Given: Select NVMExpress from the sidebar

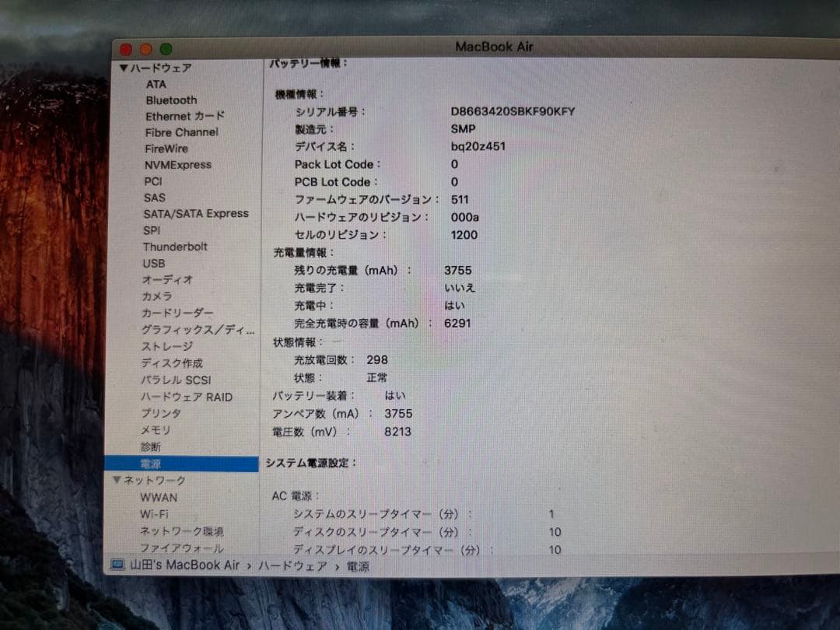Looking at the screenshot, I should pyautogui.click(x=176, y=164).
